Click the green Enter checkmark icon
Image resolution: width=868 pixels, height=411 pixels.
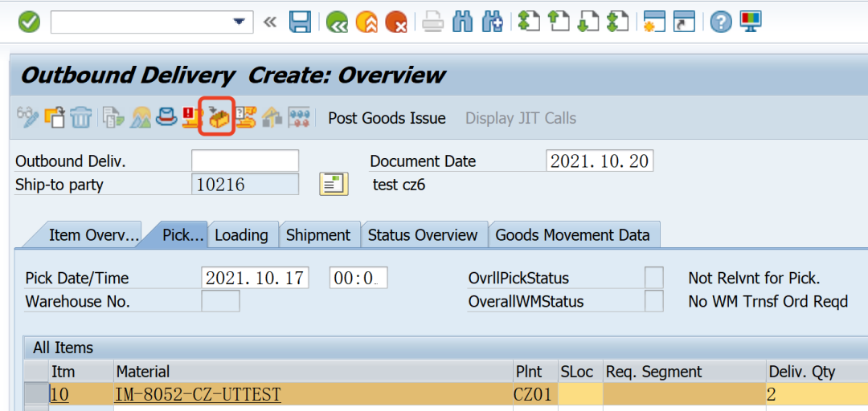[29, 22]
